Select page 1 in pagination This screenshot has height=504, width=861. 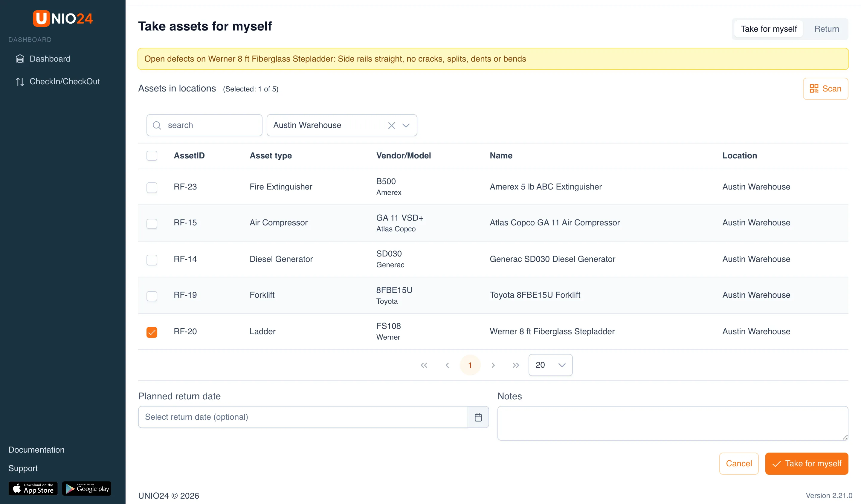[470, 365]
